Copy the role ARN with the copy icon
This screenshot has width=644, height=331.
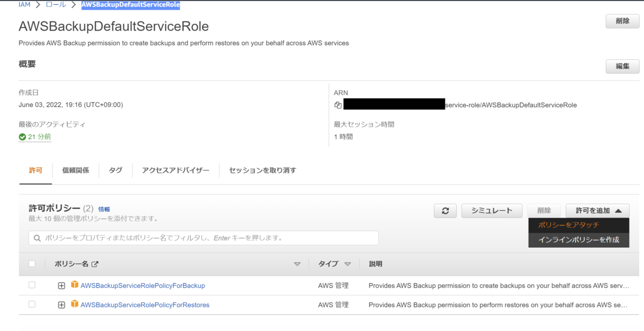pyautogui.click(x=338, y=105)
